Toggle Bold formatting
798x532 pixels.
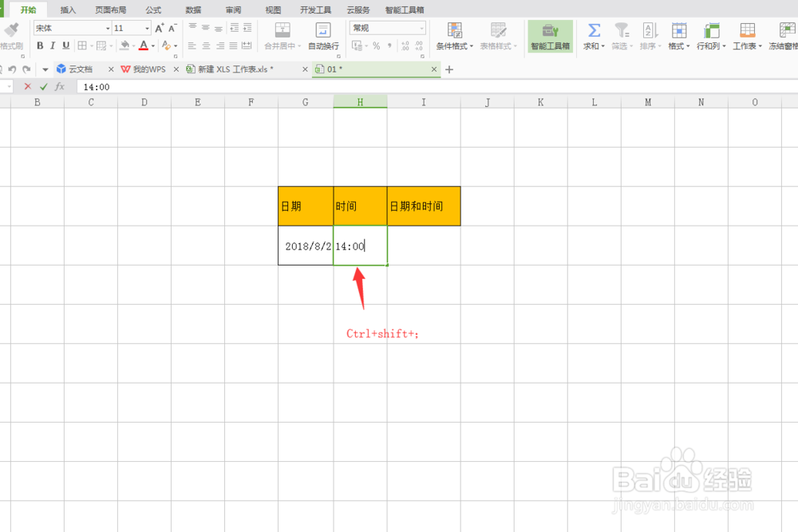pos(40,45)
